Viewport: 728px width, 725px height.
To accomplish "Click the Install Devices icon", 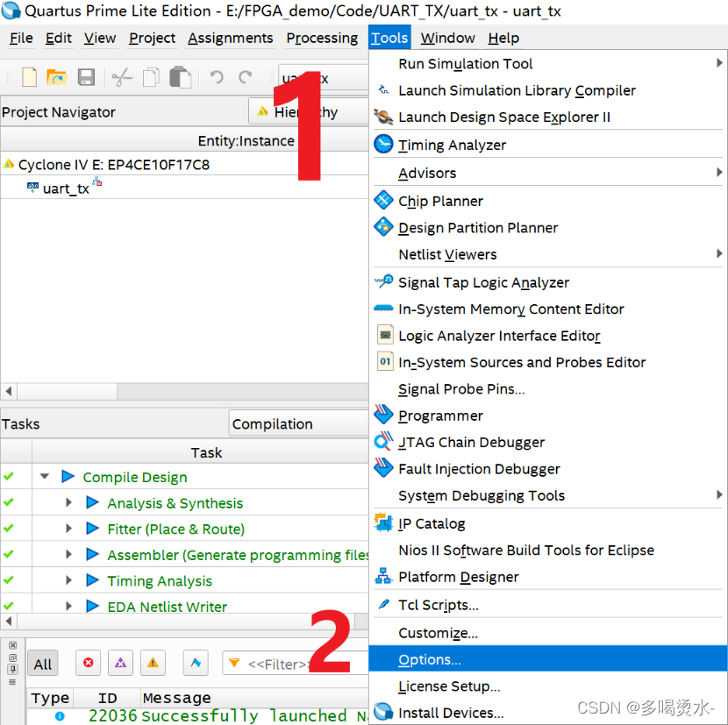I will [x=383, y=712].
